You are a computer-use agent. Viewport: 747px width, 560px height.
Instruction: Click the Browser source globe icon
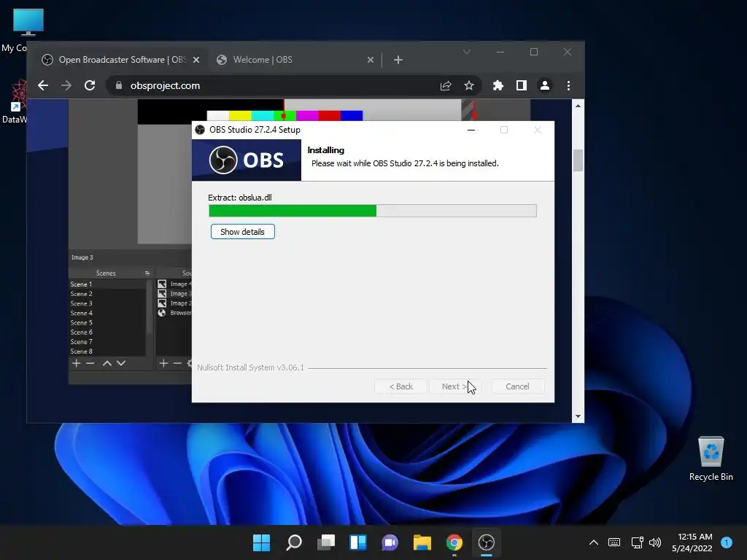[x=162, y=313]
